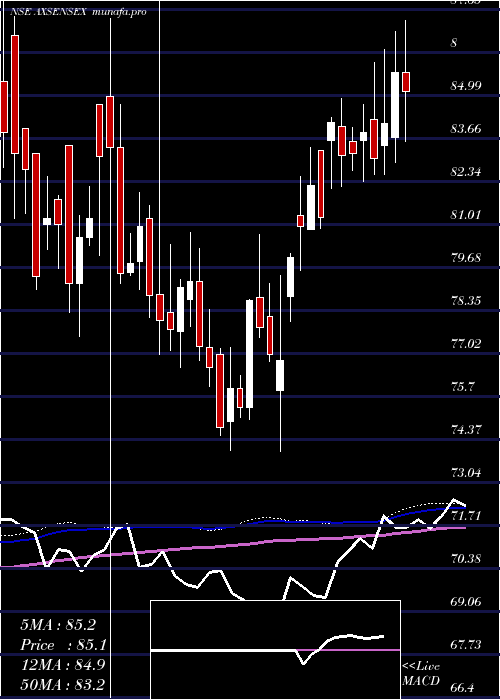Click the 50MA : 83.2 readout
The width and height of the screenshot is (500, 700).
63,684
